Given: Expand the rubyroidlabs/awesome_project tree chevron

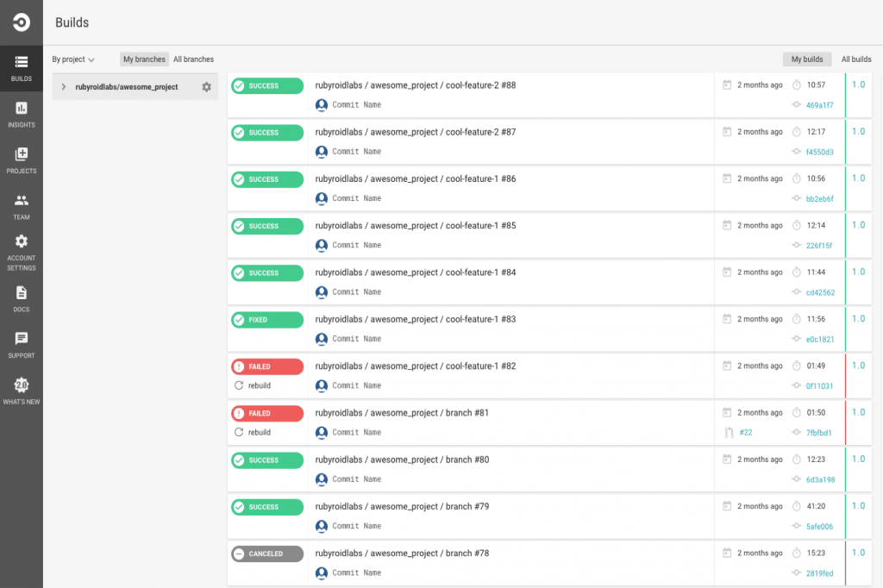Looking at the screenshot, I should click(x=64, y=87).
